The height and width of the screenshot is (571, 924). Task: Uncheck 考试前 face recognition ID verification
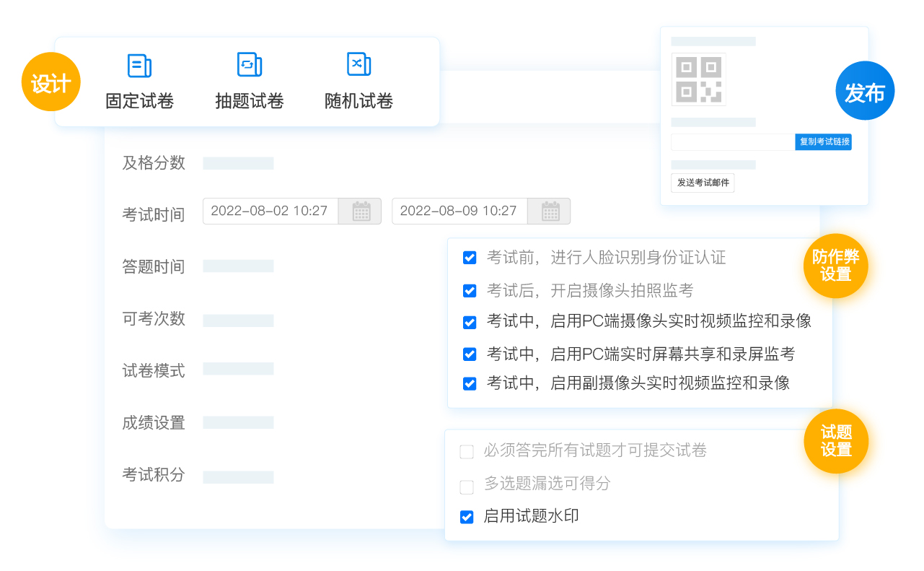click(x=470, y=258)
